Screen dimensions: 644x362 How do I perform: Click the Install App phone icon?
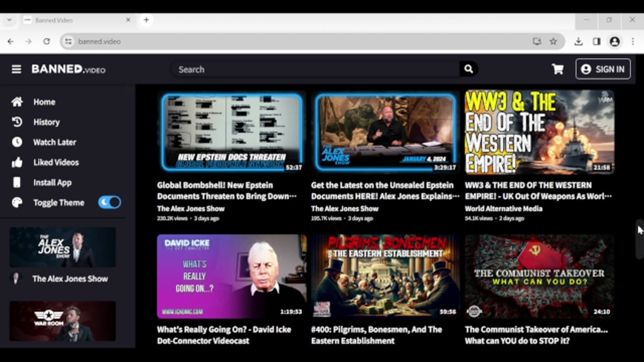17,182
